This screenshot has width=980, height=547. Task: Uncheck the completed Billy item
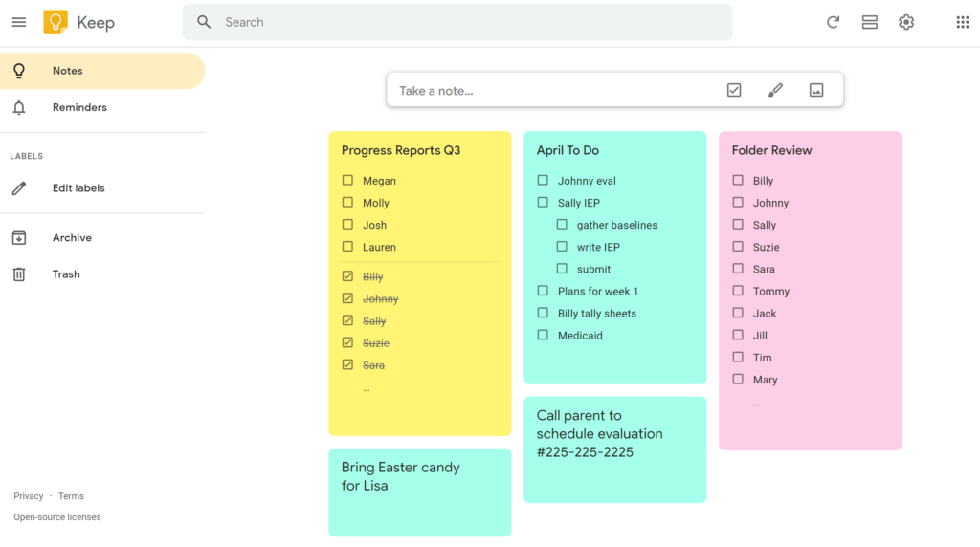pyautogui.click(x=347, y=276)
